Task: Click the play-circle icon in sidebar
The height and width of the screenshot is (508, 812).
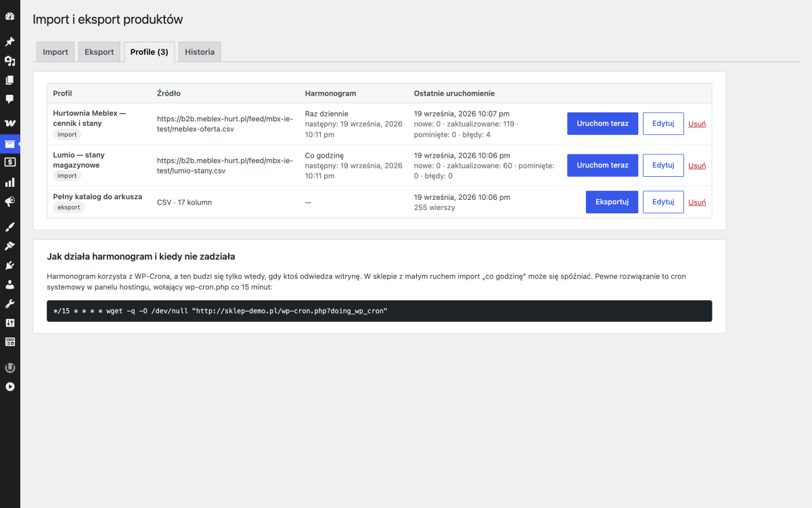Action: pyautogui.click(x=10, y=387)
